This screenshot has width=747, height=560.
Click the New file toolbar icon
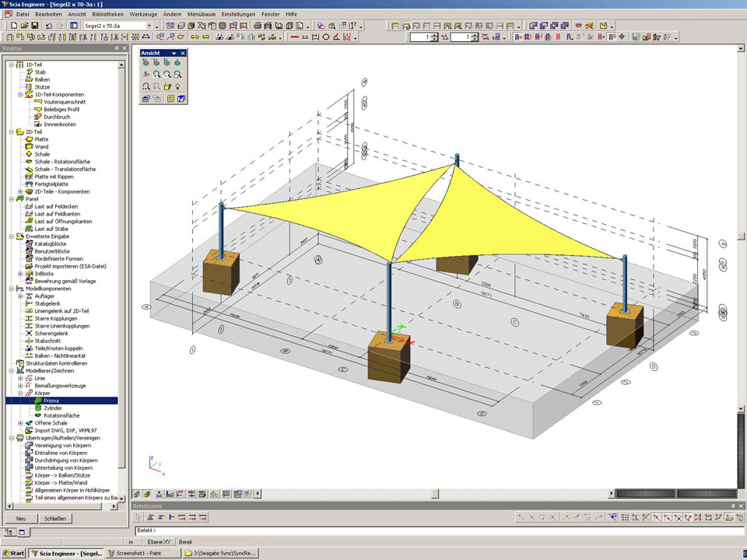coord(13,26)
